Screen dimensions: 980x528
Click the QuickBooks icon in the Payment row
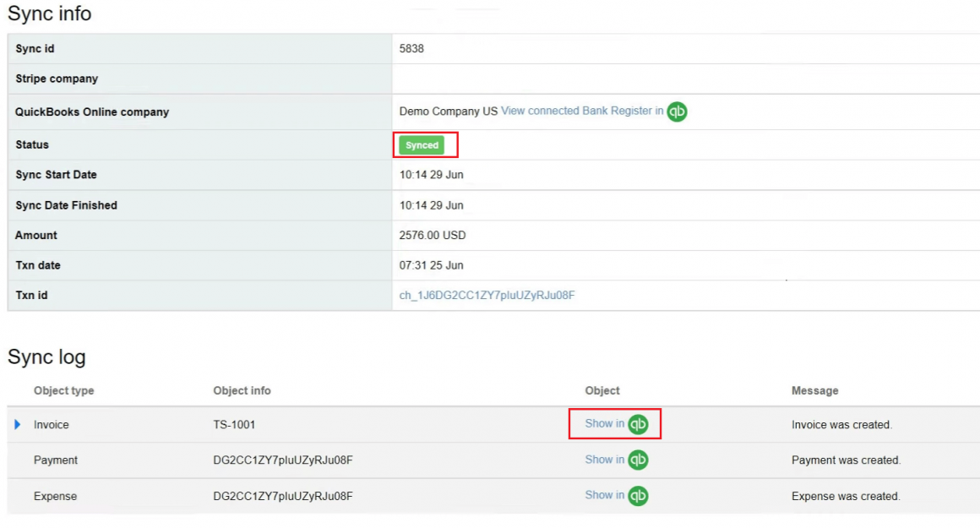(x=639, y=460)
